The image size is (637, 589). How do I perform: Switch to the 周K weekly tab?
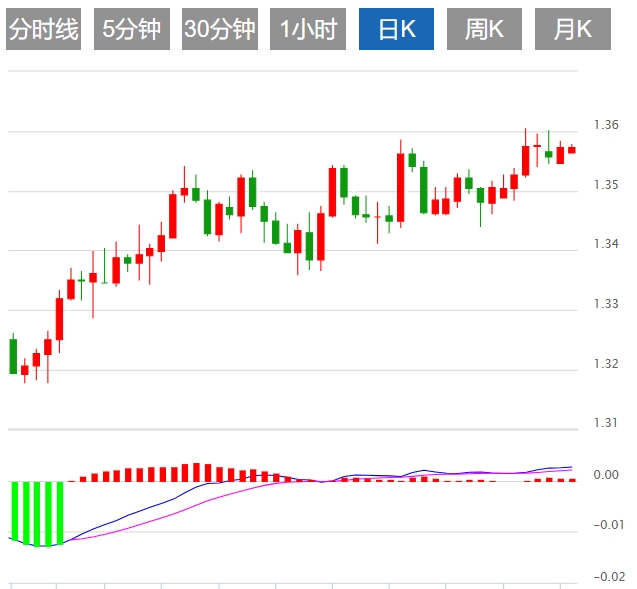pyautogui.click(x=484, y=29)
